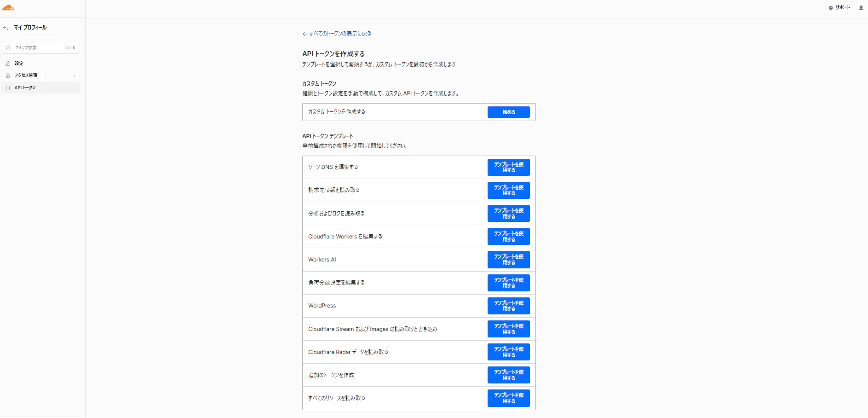Click the すべてのリソースを読み取る row label

337,398
